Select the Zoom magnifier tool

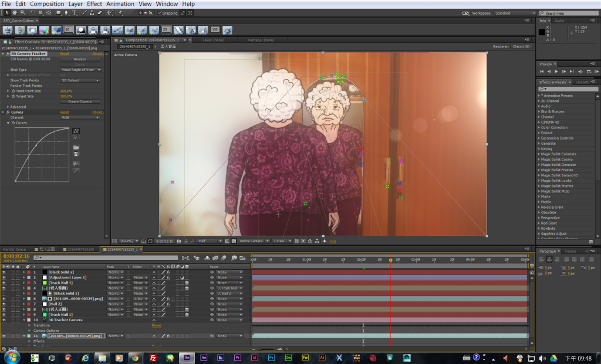[22, 12]
